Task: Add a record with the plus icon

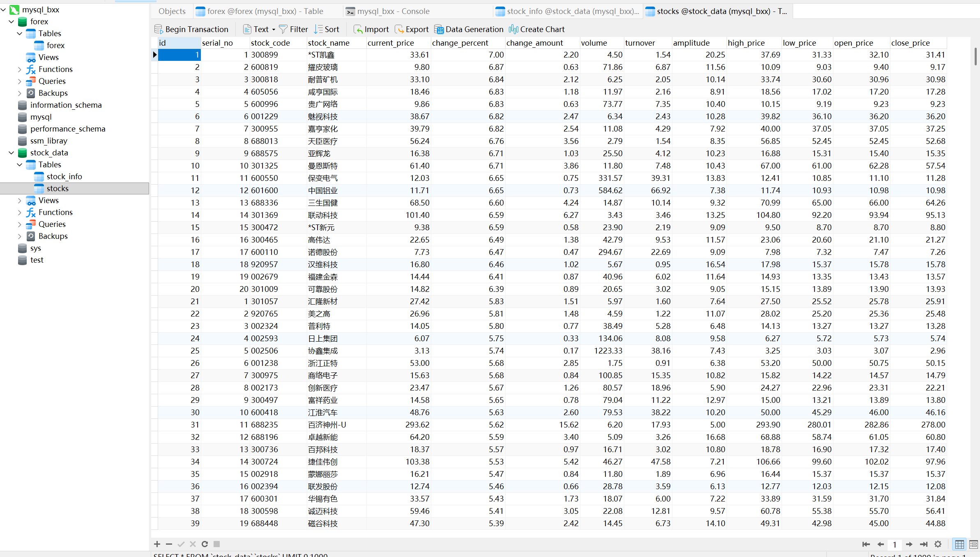Action: coord(157,544)
